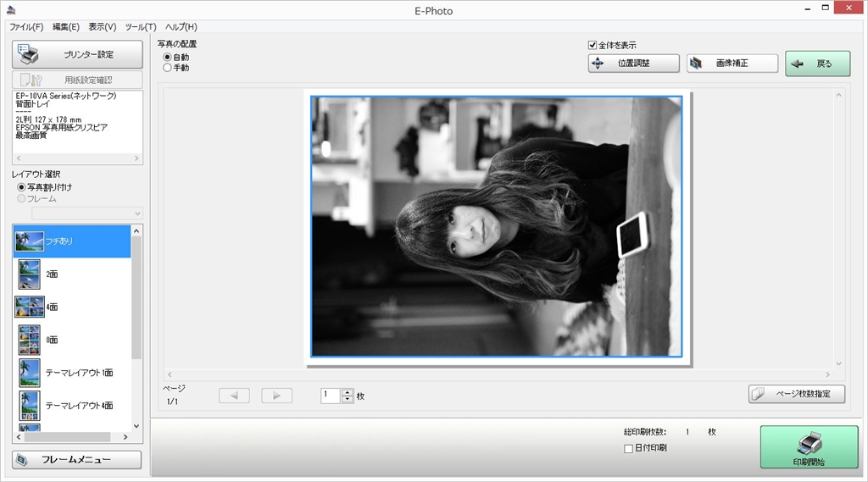
Task: Click the ページ枚数指定 button
Action: point(797,394)
